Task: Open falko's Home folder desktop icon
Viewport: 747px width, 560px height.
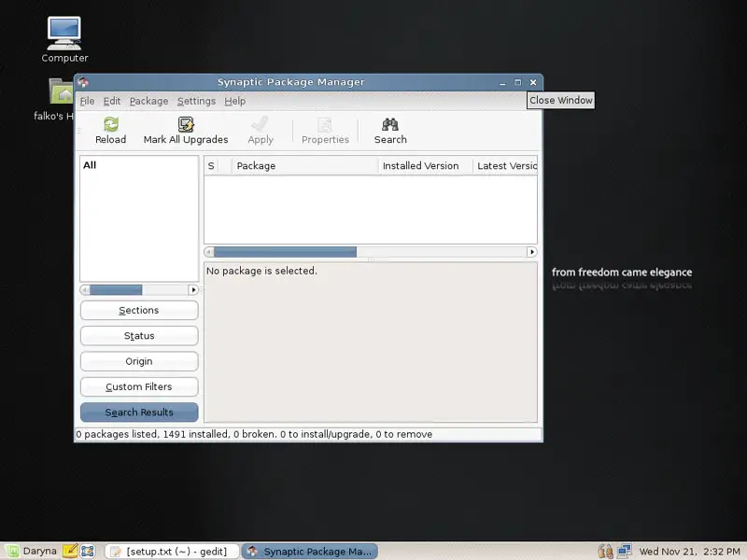Action: point(61,91)
